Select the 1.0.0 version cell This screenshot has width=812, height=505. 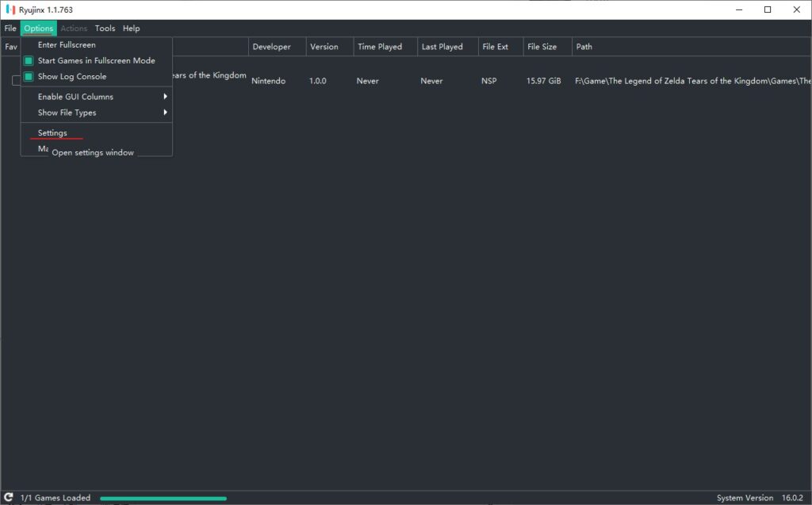(x=317, y=81)
